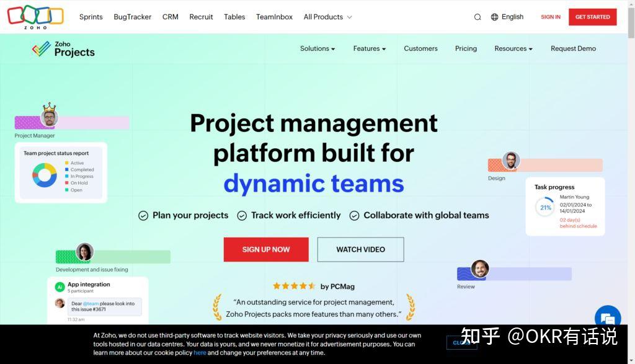This screenshot has width=635, height=364.
Task: Click the Zoho Projects checkmark logo
Action: point(42,48)
